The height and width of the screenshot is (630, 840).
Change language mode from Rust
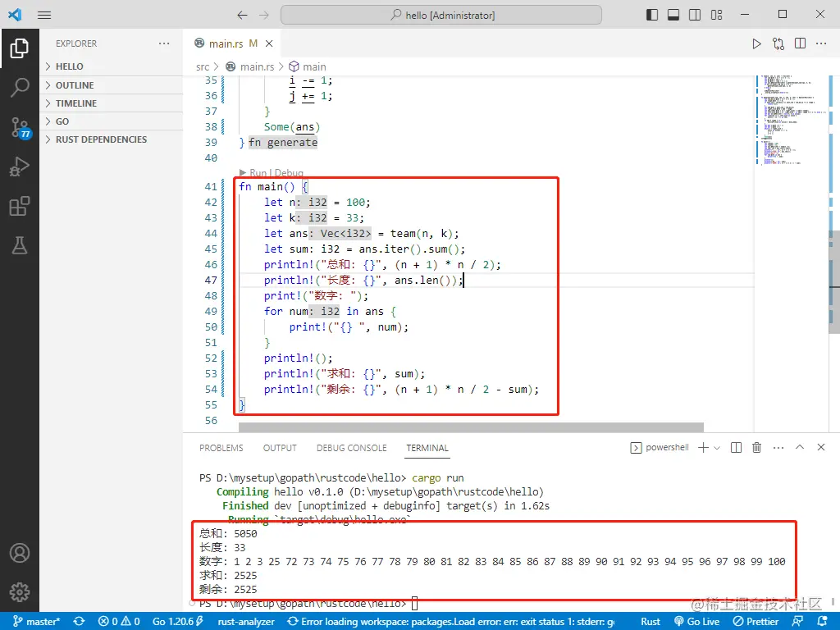(651, 622)
